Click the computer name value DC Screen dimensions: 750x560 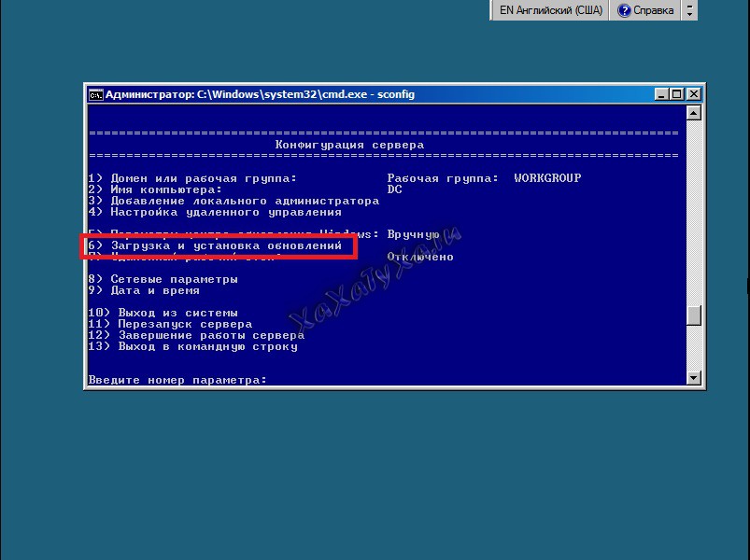[394, 189]
